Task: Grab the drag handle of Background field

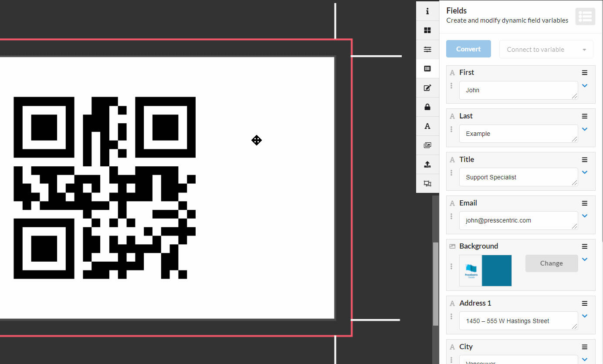Action: (451, 266)
